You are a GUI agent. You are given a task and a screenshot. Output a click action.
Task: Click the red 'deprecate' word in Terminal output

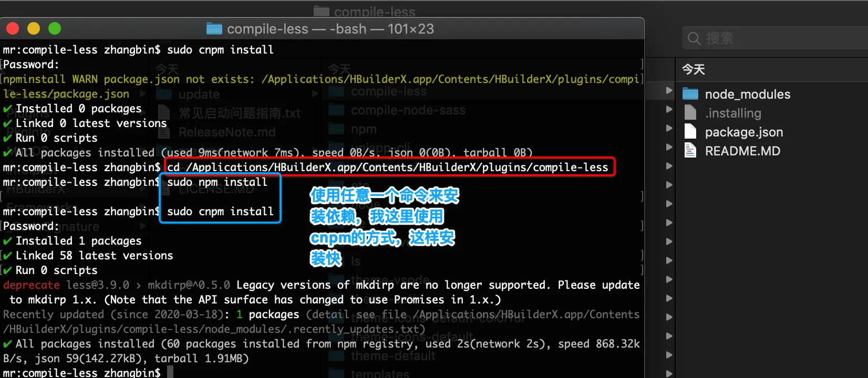coord(32,285)
